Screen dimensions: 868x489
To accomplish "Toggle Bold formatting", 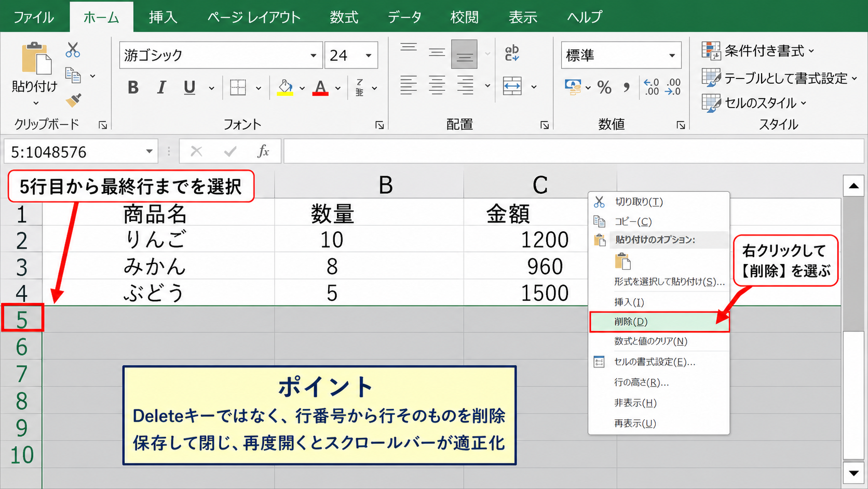I will 133,87.
